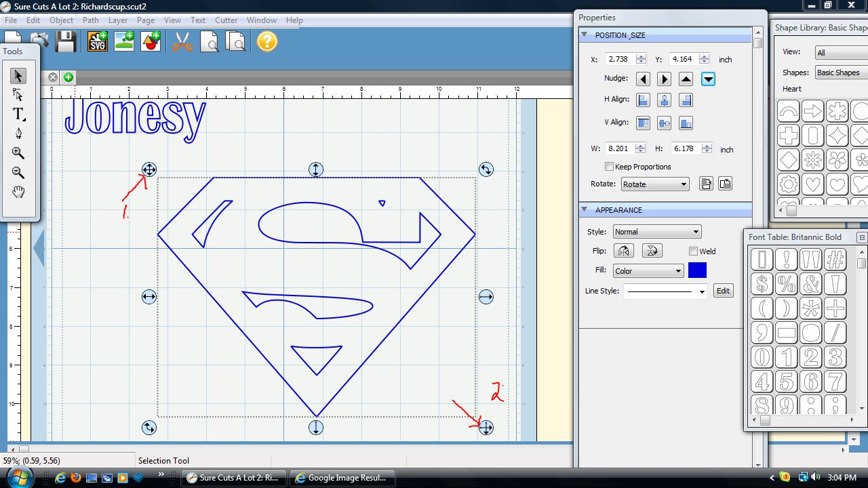This screenshot has width=868, height=488.
Task: Click the import image trace icon
Action: 124,42
